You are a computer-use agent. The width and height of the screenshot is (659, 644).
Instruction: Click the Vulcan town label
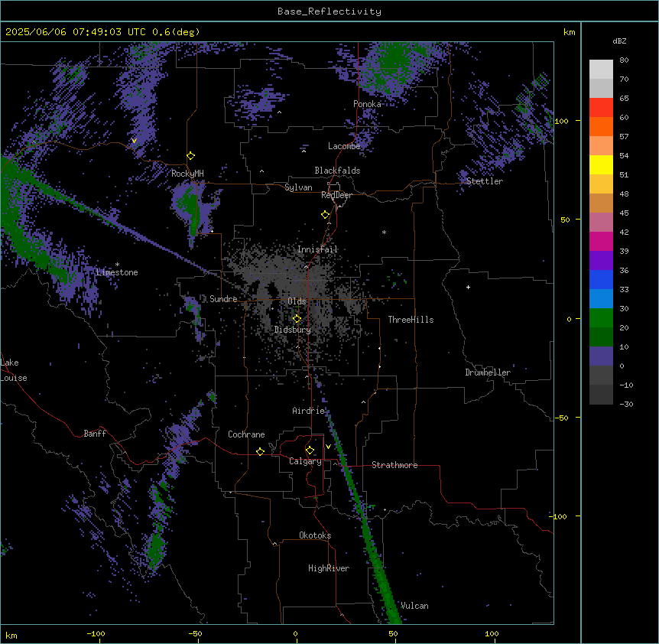[414, 606]
